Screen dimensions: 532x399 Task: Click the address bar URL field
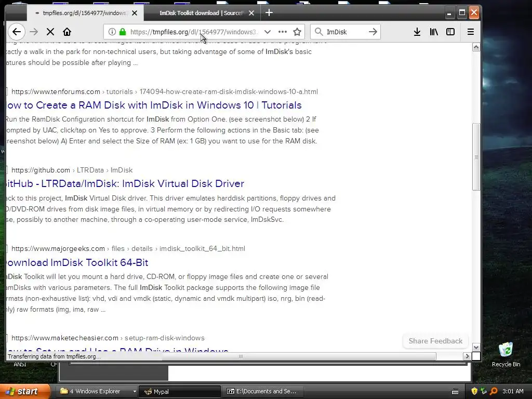194,32
